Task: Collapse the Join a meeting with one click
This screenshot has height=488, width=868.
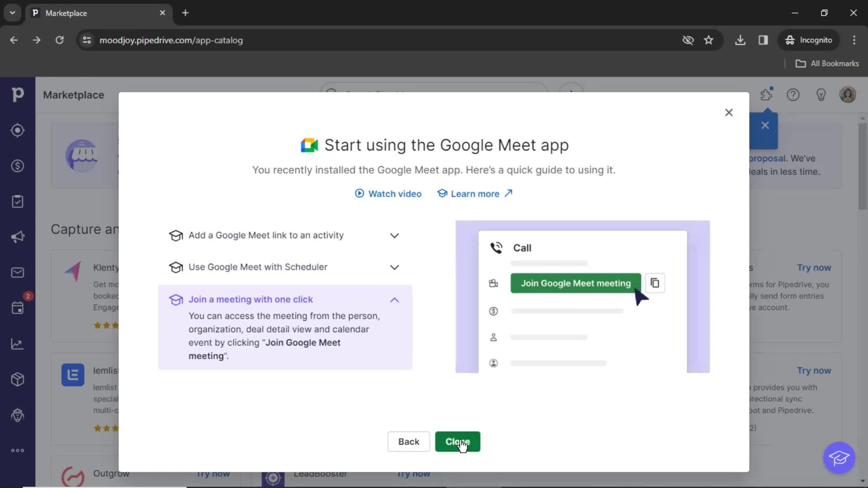Action: click(x=393, y=300)
